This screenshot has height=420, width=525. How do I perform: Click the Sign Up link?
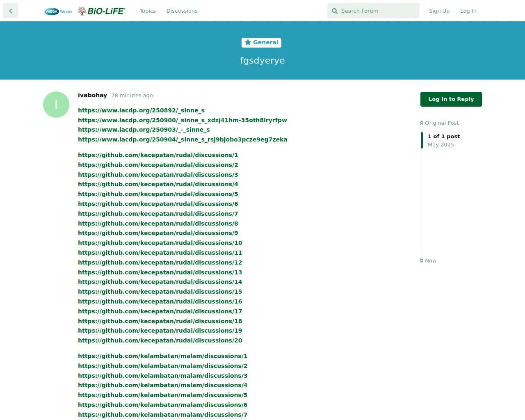point(439,11)
